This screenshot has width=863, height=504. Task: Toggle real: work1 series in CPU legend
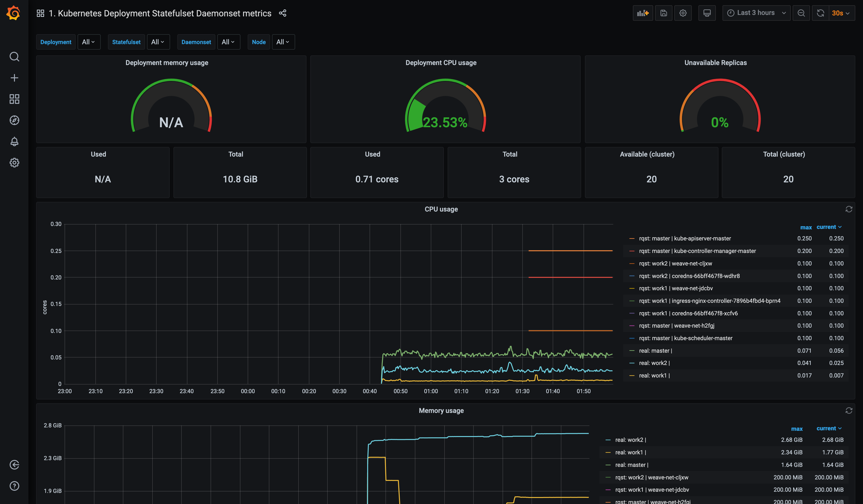pos(654,376)
